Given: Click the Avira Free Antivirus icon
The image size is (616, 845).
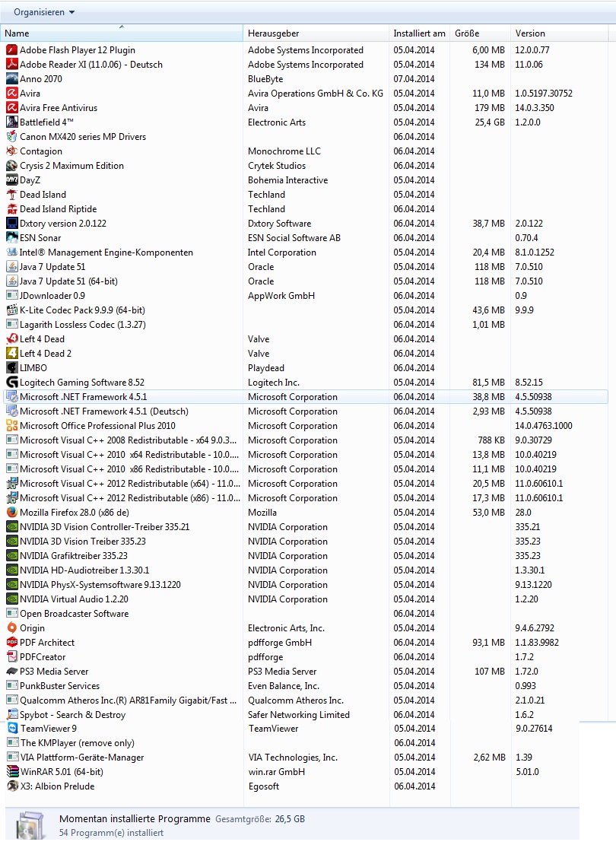Looking at the screenshot, I should (x=12, y=108).
